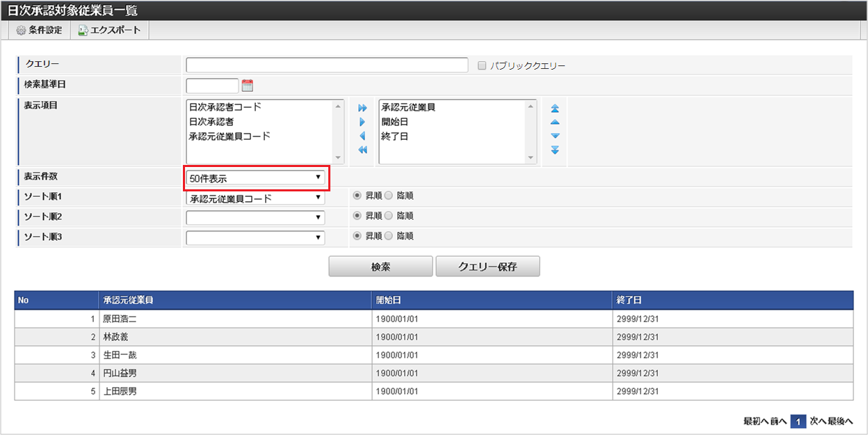Select 降順 for ソート順1

(388, 196)
